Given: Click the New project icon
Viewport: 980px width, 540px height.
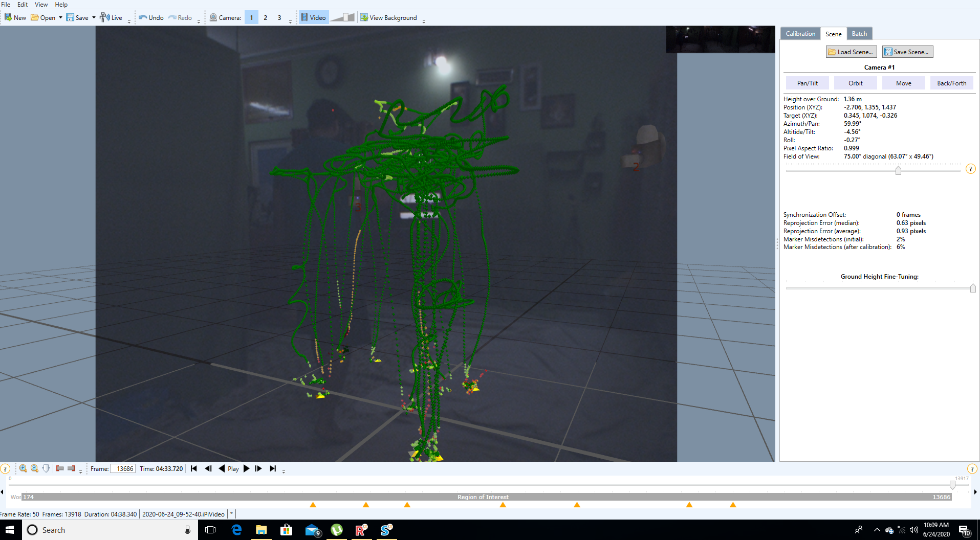Looking at the screenshot, I should tap(15, 17).
